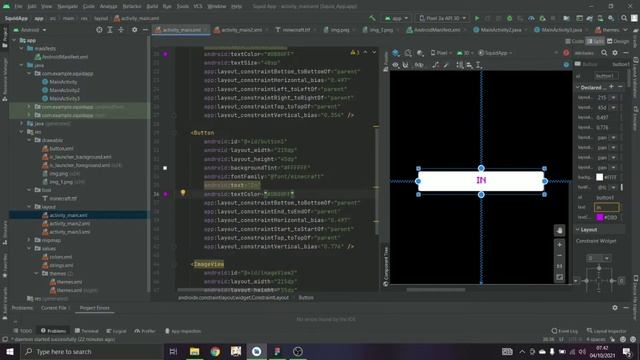
Task: Open the Layout Inspector tool window
Action: 607,331
